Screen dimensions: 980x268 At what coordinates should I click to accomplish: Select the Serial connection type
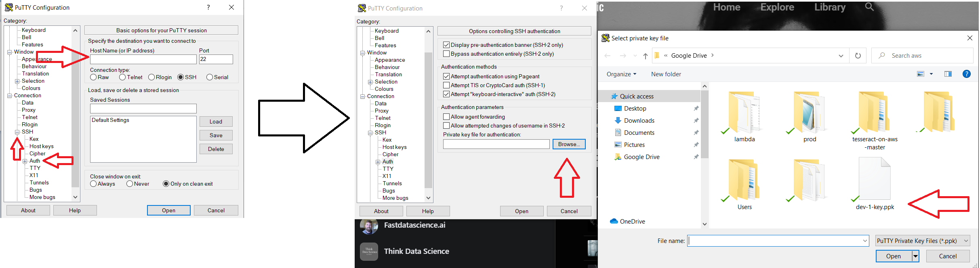(210, 77)
